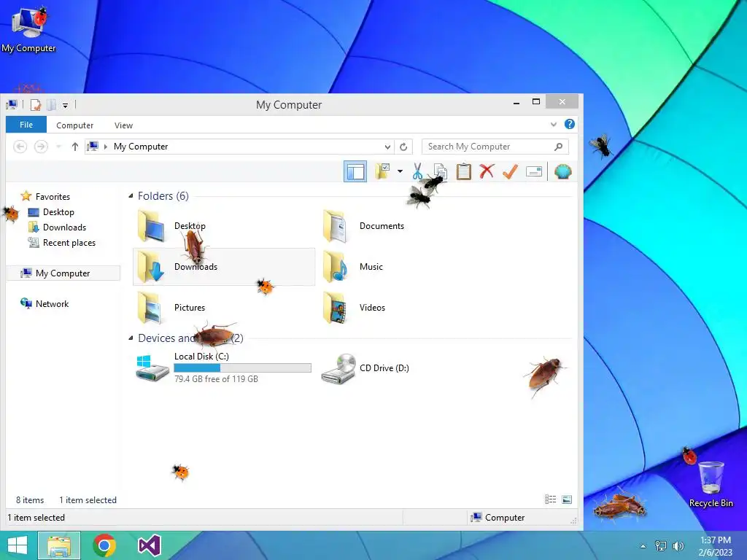Click the window system icon in the title bar
This screenshot has height=560, width=747.
point(12,104)
